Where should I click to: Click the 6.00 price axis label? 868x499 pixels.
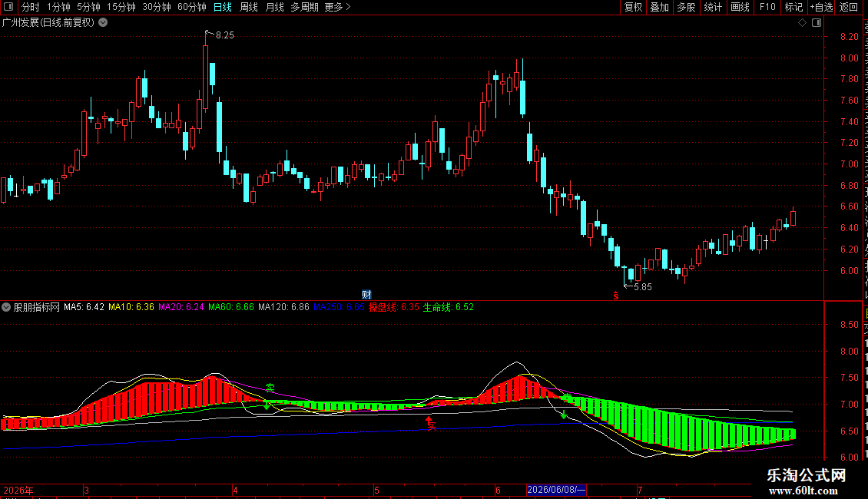coord(849,270)
